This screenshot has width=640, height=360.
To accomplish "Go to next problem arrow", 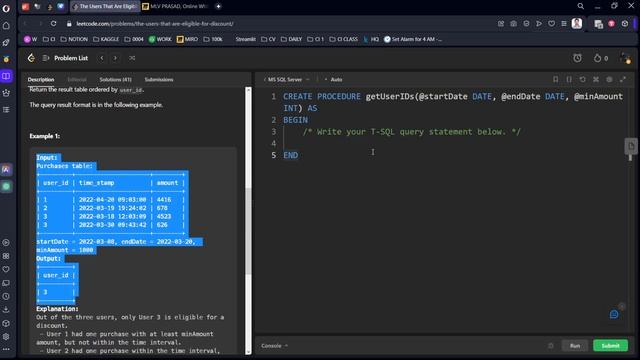I will (x=115, y=58).
